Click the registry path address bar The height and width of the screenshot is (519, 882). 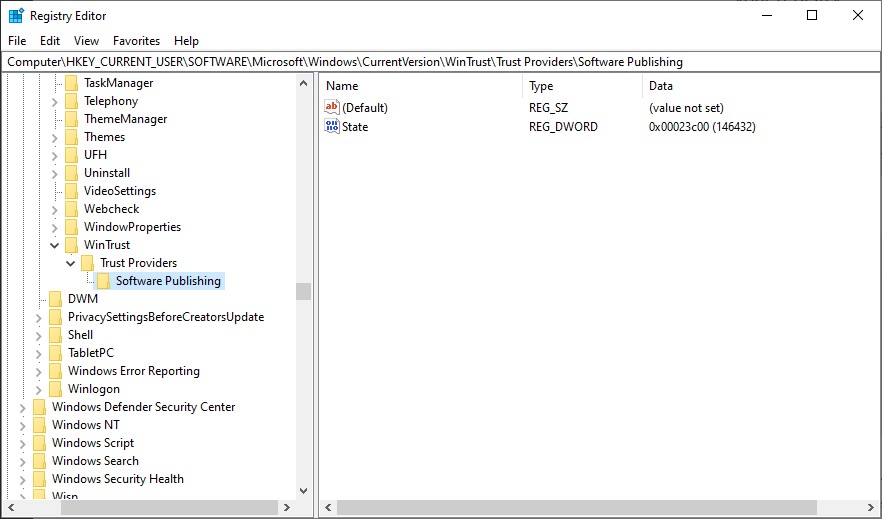[x=441, y=62]
